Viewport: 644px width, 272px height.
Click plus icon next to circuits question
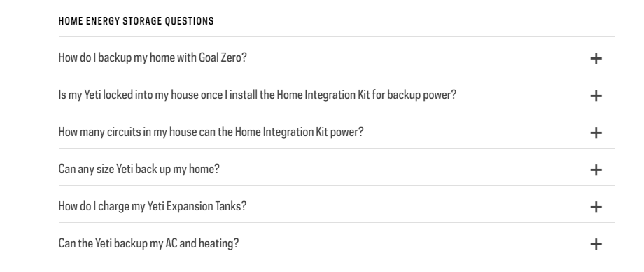click(x=596, y=132)
